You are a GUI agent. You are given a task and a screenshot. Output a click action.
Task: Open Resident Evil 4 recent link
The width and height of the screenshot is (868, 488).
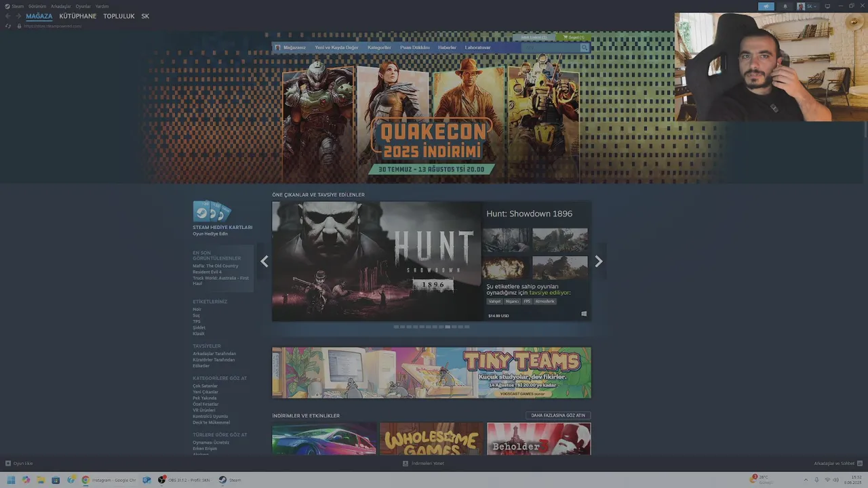(x=207, y=272)
